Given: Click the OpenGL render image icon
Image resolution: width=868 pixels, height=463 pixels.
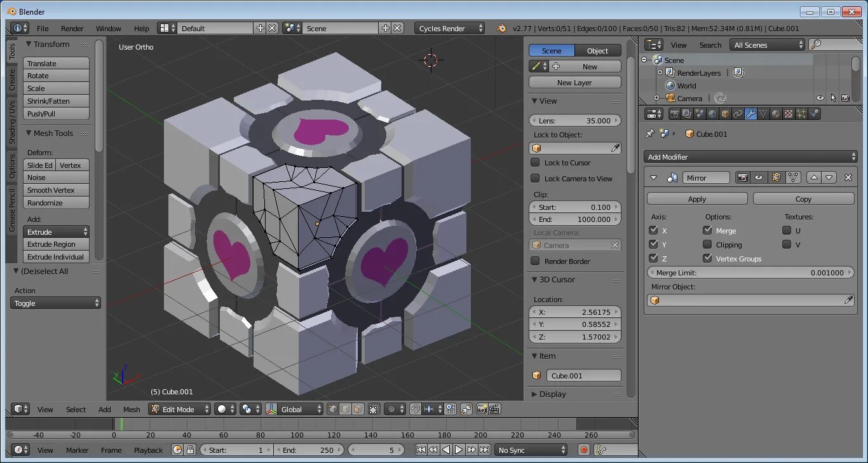Looking at the screenshot, I should 482,409.
